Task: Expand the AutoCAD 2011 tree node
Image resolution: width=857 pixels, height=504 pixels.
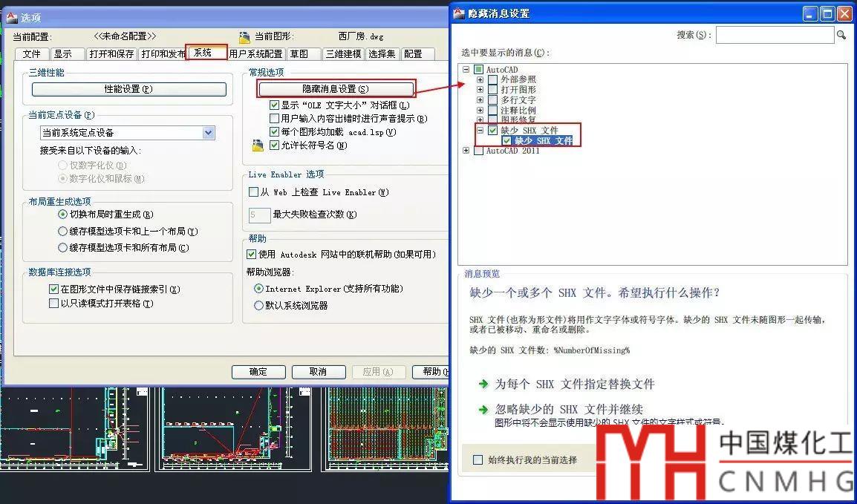Action: point(466,150)
